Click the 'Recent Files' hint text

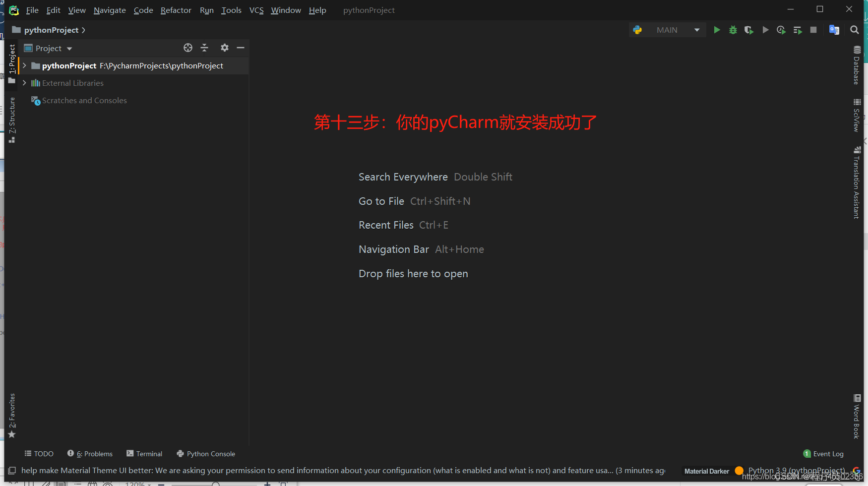click(386, 225)
